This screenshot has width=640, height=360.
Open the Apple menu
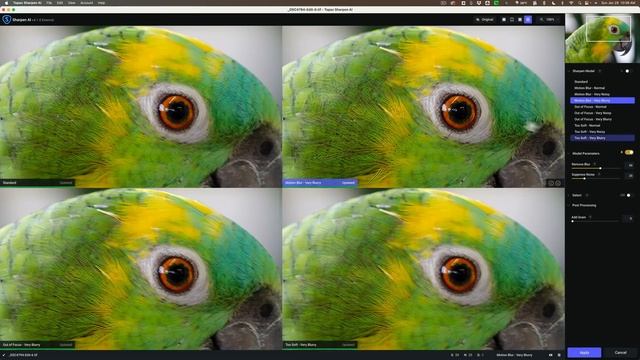click(x=6, y=3)
